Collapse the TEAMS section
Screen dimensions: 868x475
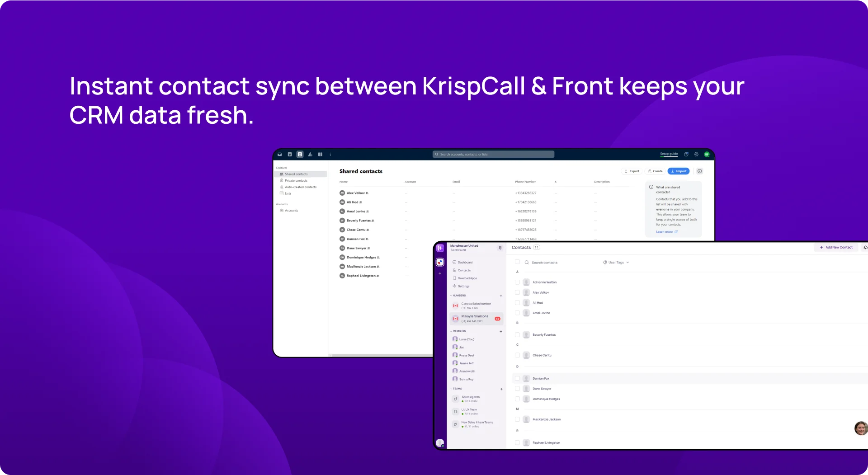(451, 389)
